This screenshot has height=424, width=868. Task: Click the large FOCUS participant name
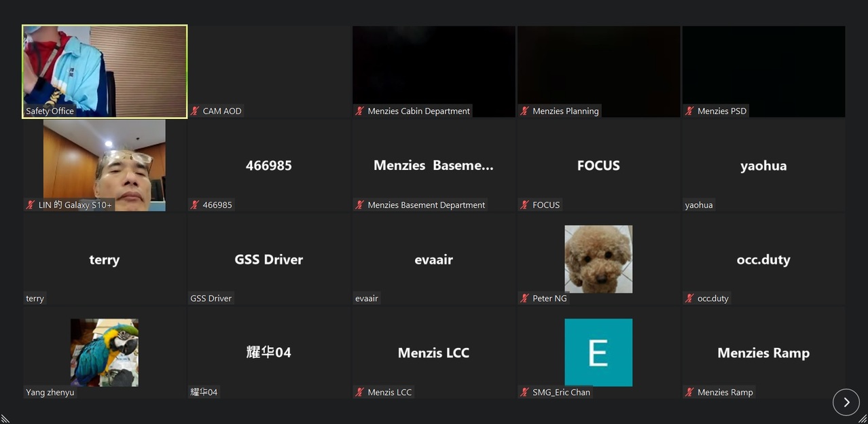pyautogui.click(x=598, y=165)
